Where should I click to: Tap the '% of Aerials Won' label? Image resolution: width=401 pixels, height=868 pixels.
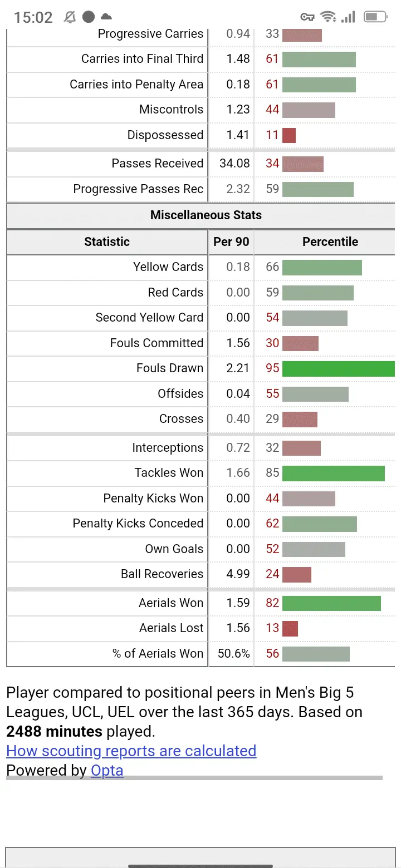click(158, 653)
